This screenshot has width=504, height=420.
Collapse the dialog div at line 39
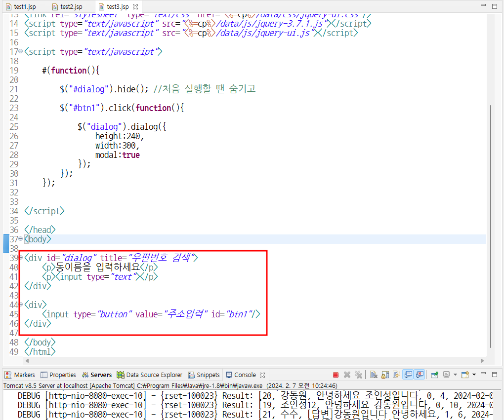click(21, 257)
